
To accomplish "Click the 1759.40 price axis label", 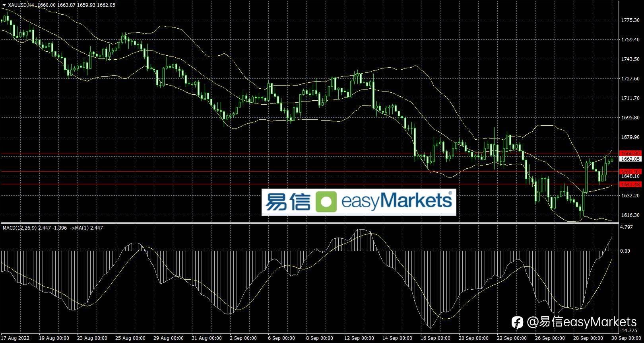I will [630, 39].
